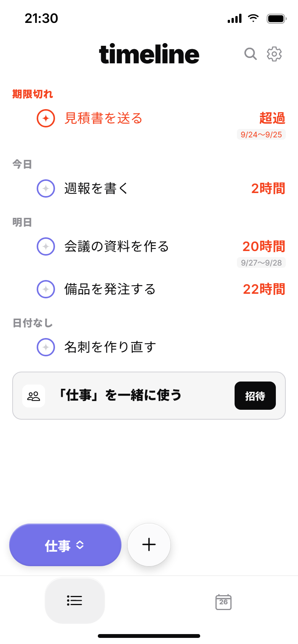Complete the 名刺を作り直す task circle
Viewport: 298px width, 644px height.
click(46, 347)
